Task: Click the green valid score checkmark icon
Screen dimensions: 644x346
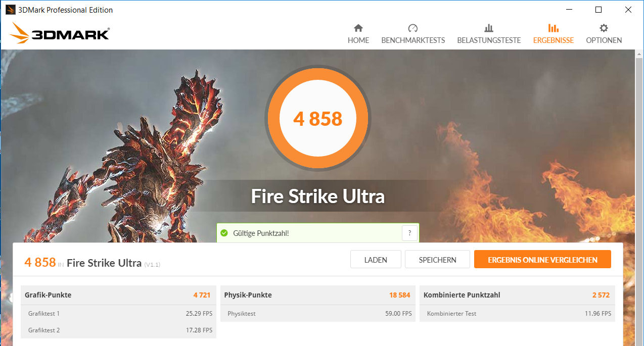Action: click(224, 233)
